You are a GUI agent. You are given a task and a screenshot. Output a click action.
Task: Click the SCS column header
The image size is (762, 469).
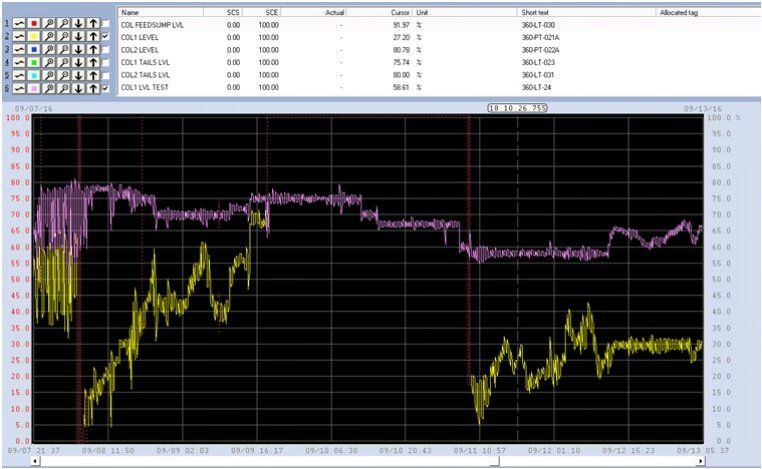(x=223, y=12)
